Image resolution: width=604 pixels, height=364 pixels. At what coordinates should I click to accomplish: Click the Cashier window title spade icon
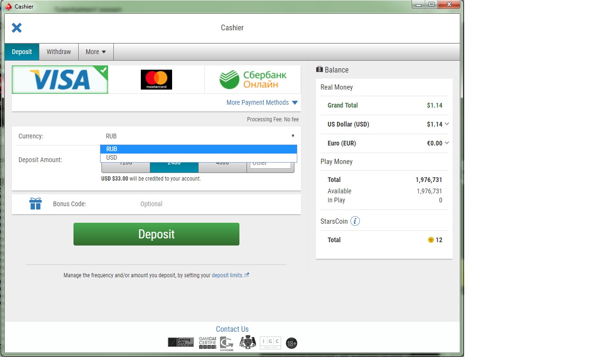8,6
